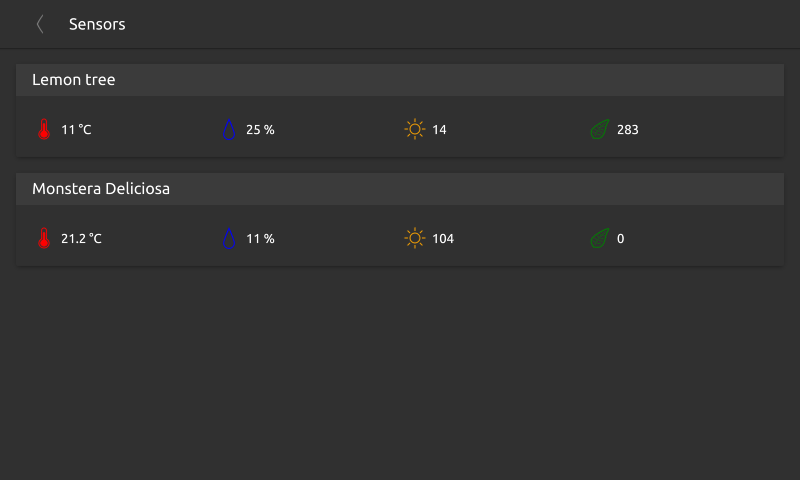Image resolution: width=800 pixels, height=480 pixels.
Task: Click Lemon tree red thermometer icon
Action: click(44, 129)
